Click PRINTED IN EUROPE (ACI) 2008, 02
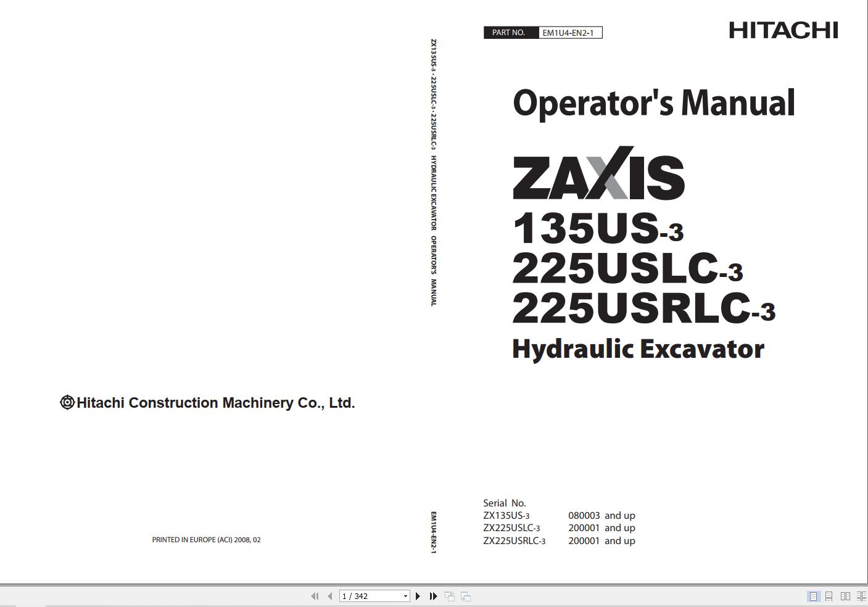868x607 pixels. click(x=206, y=540)
